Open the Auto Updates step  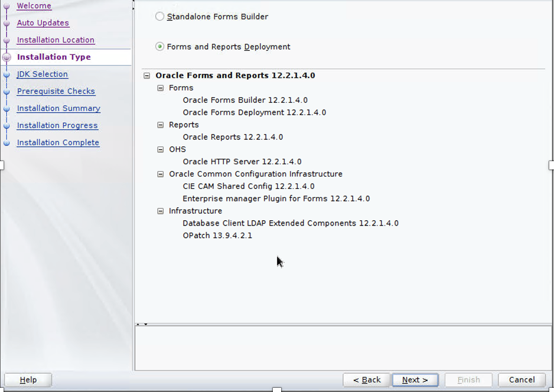43,23
